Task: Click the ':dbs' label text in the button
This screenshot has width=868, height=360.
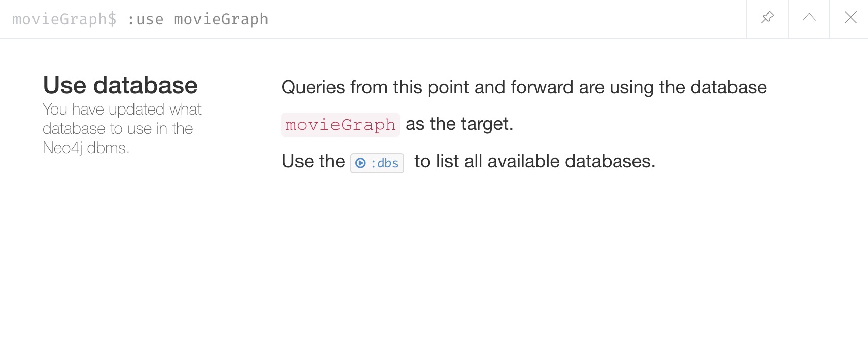Action: (x=385, y=163)
